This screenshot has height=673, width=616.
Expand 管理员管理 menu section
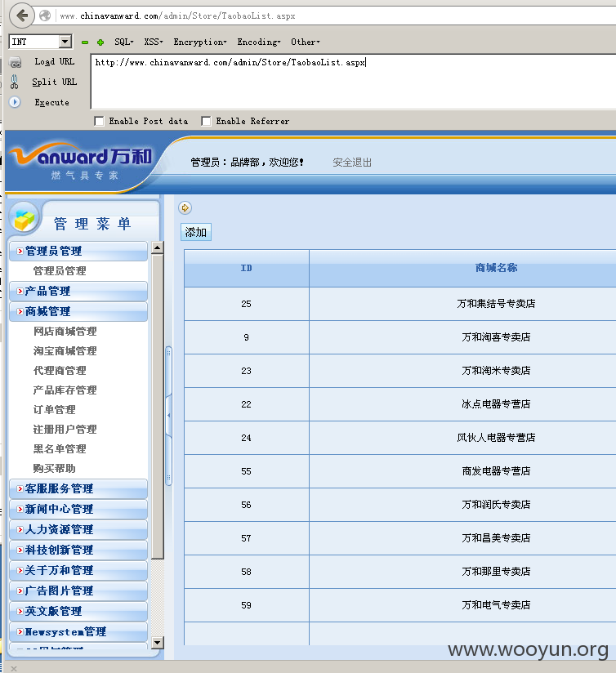tap(78, 251)
